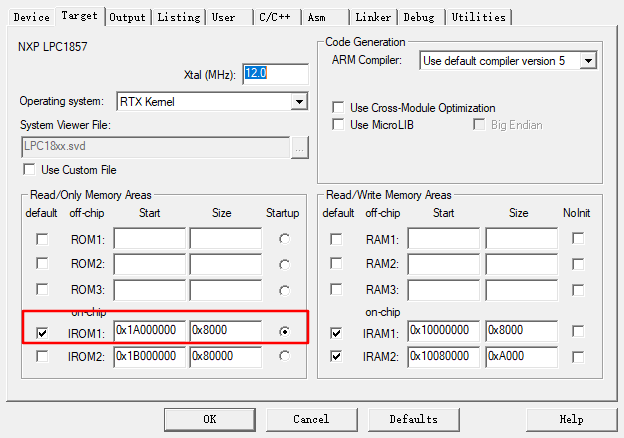Edit IROM1 Size value 0x8000
The height and width of the screenshot is (438, 624).
(226, 331)
